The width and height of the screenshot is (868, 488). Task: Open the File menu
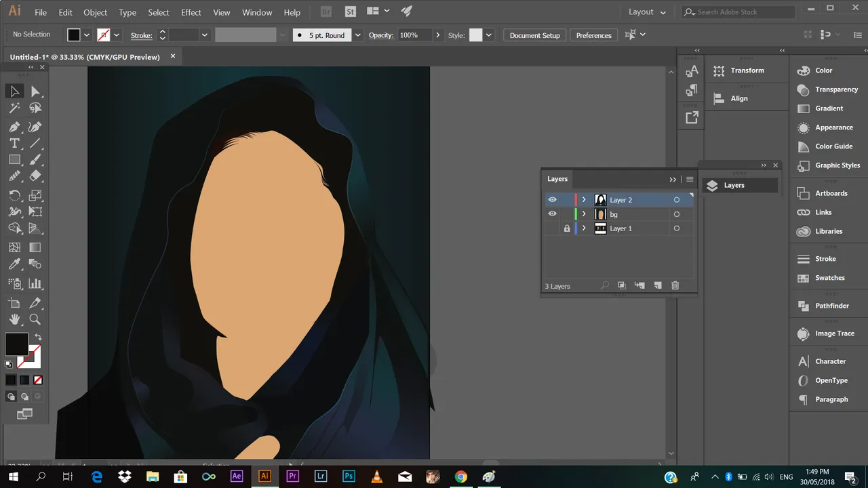tap(41, 12)
